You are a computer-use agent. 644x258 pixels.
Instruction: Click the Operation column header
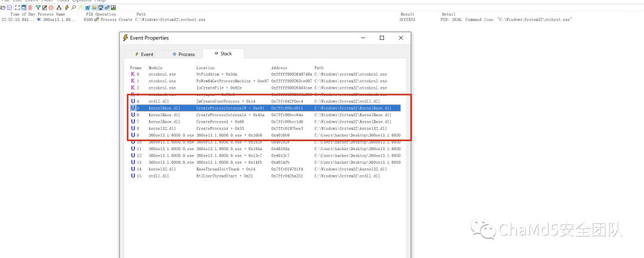coord(106,14)
